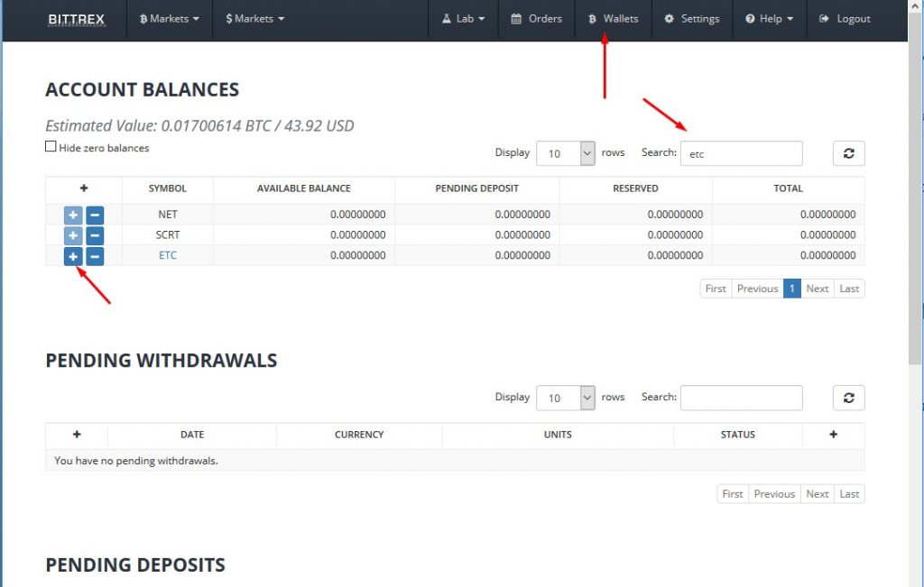The image size is (924, 587).
Task: Click the ETC symbol link
Action: coord(168,255)
